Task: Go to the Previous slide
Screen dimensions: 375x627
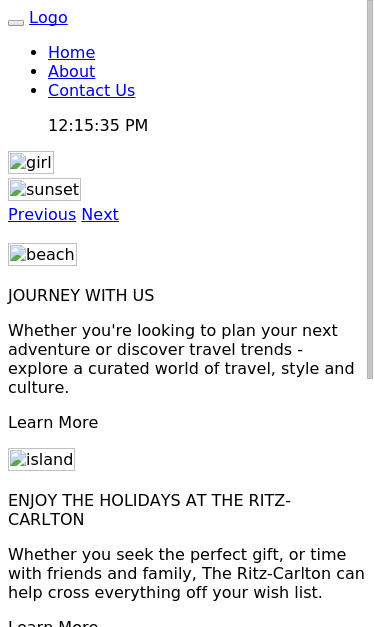Action: click(42, 215)
